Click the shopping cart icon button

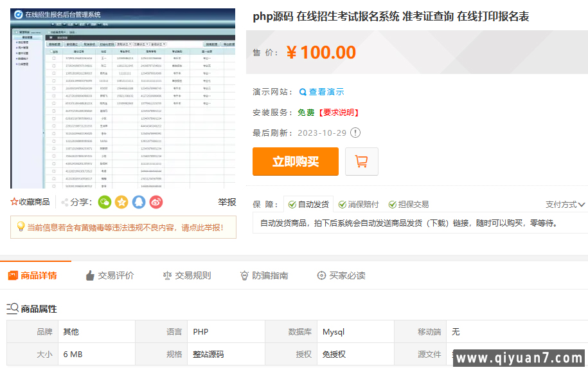click(x=361, y=162)
